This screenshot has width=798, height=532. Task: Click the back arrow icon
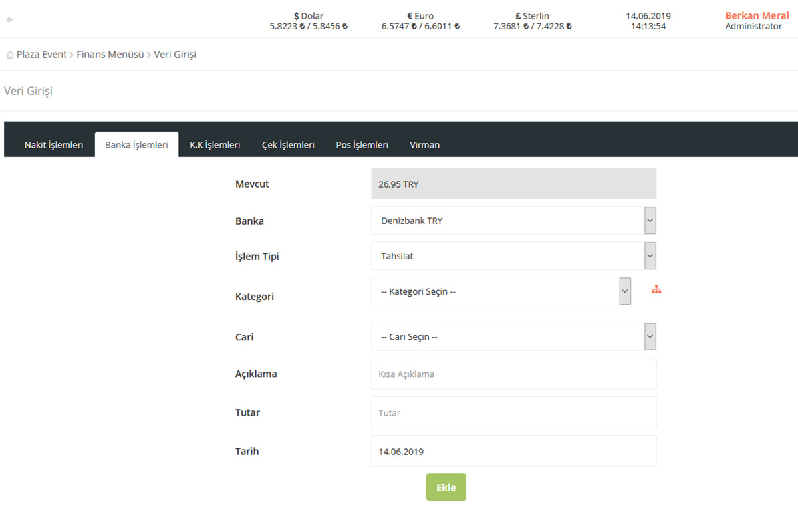[9, 20]
